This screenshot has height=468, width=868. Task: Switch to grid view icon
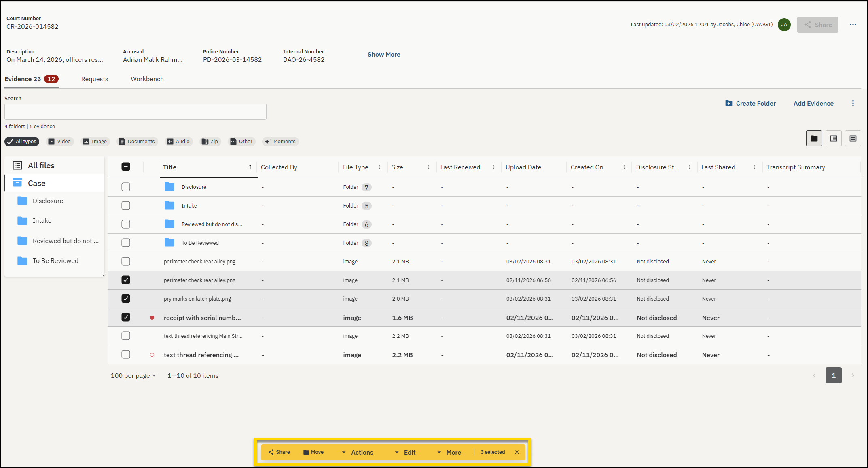(x=853, y=138)
